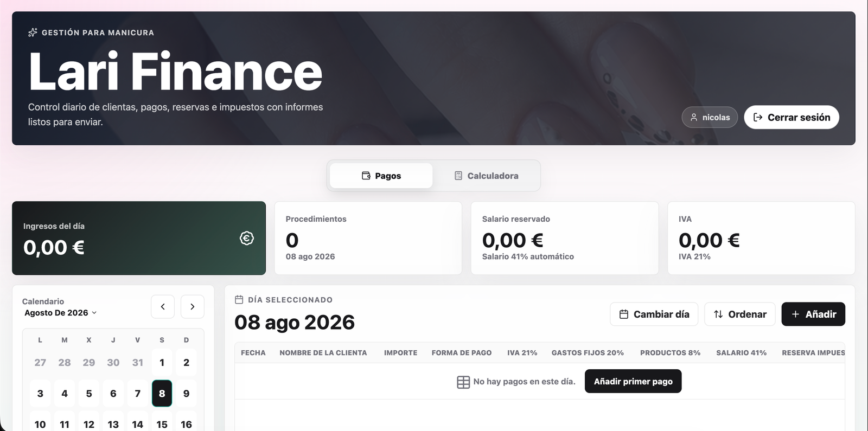Select day 5 in the calendar

[x=89, y=394]
